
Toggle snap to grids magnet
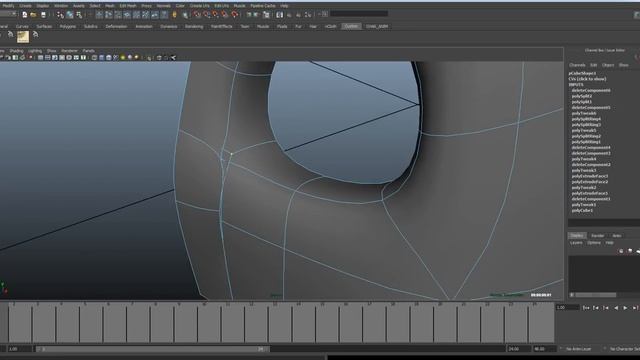[197, 15]
